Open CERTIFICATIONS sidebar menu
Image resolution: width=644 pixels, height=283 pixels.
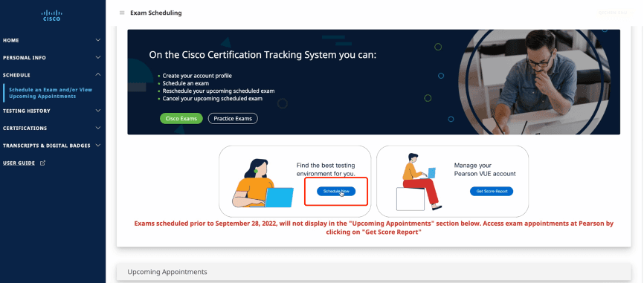(25, 128)
